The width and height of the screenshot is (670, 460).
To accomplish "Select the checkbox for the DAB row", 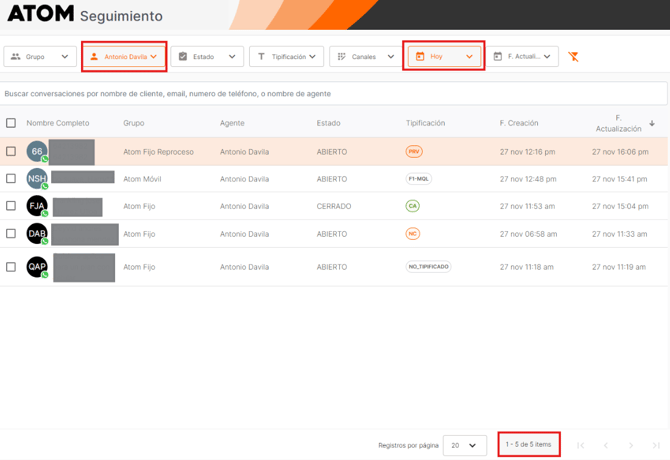I will coord(11,234).
